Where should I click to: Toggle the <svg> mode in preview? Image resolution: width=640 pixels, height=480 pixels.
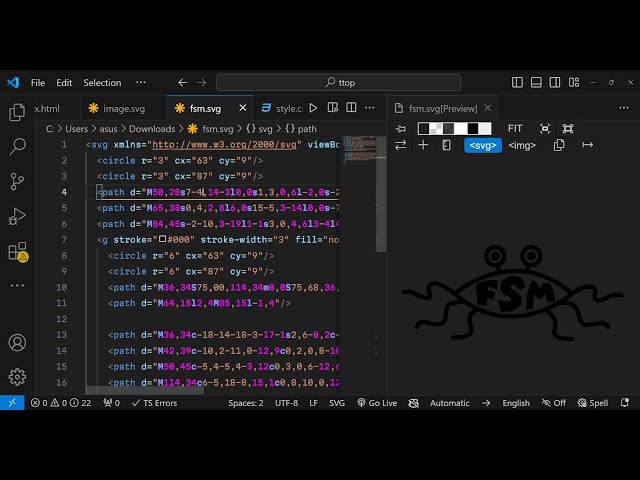[x=482, y=145]
